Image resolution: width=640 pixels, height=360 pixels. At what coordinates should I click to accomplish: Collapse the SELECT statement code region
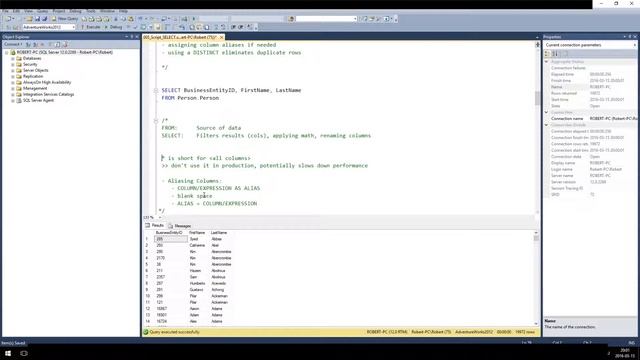(156, 90)
